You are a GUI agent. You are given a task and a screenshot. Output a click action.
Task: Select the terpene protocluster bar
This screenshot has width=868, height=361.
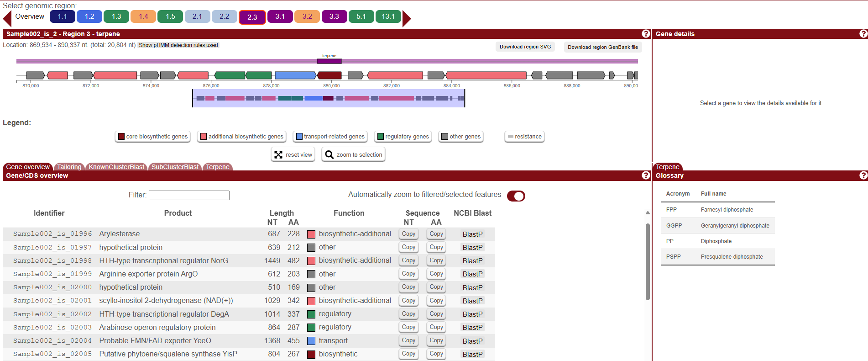[x=329, y=61]
